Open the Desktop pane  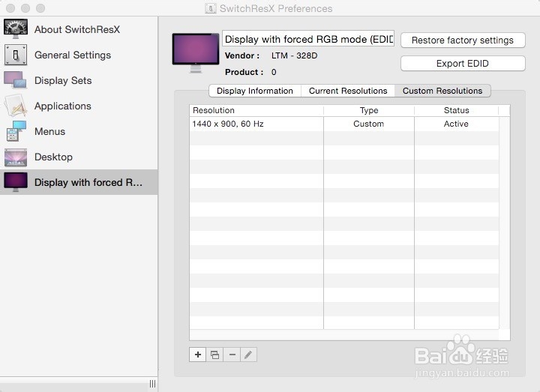[x=79, y=157]
